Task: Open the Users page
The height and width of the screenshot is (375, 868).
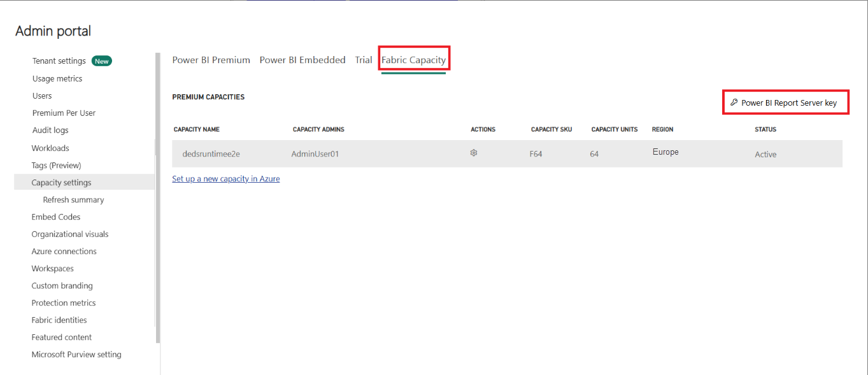Action: click(42, 96)
